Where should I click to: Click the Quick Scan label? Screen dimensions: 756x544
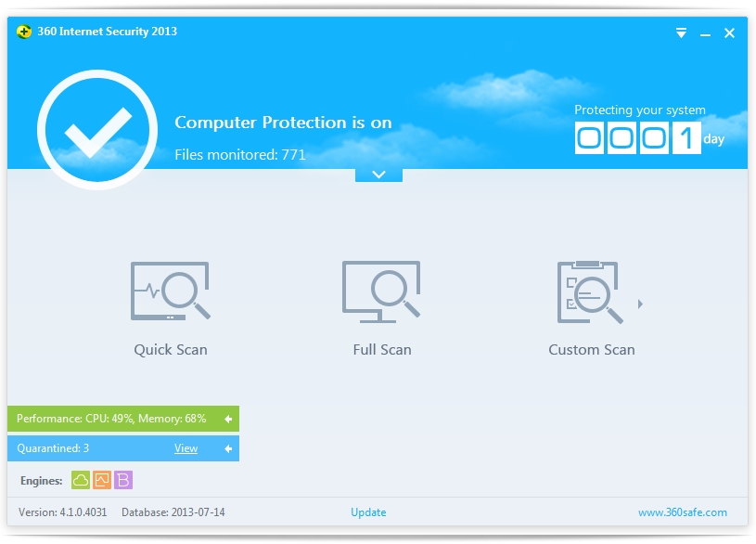(171, 349)
